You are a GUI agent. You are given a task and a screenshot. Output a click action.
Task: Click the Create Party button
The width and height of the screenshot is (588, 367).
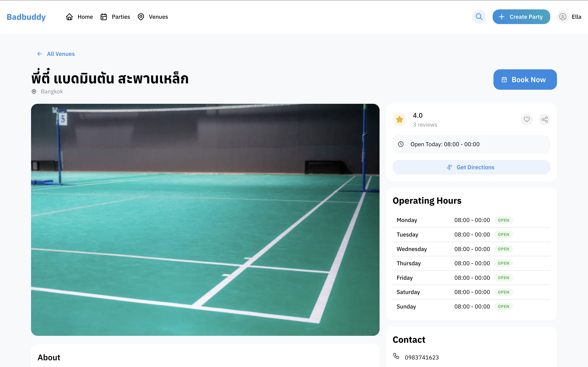[x=521, y=17]
